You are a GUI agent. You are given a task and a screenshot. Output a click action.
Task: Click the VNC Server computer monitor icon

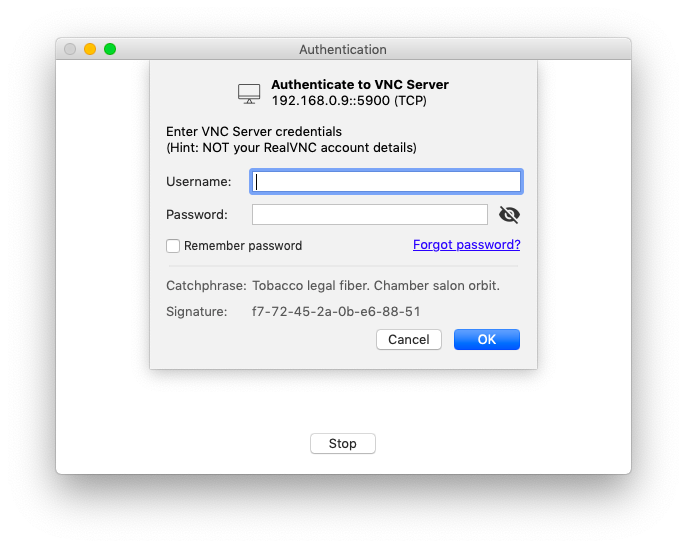click(x=249, y=93)
